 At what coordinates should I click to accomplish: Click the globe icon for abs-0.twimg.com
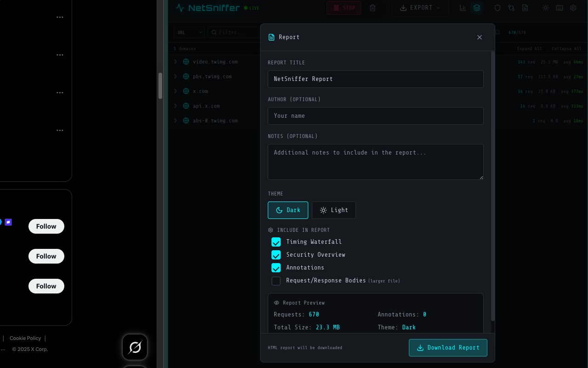(x=186, y=121)
